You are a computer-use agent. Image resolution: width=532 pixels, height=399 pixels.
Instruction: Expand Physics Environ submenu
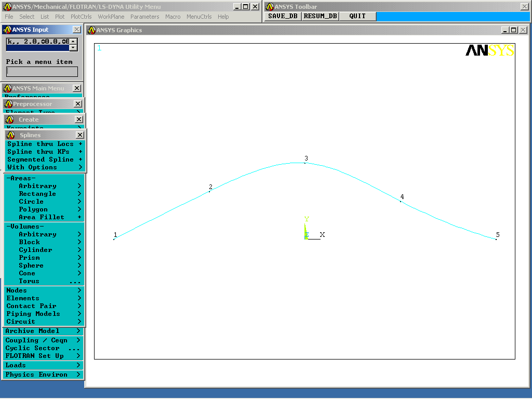43,375
